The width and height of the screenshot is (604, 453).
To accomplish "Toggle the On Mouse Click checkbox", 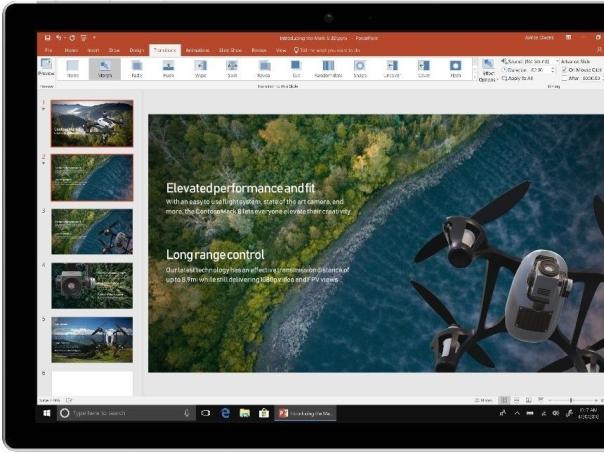I will (564, 69).
